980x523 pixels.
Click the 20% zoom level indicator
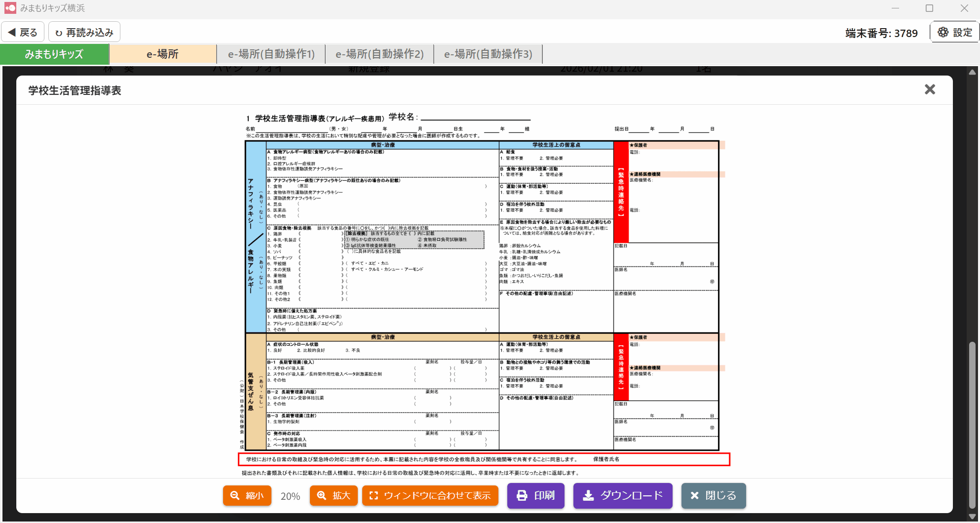point(290,496)
